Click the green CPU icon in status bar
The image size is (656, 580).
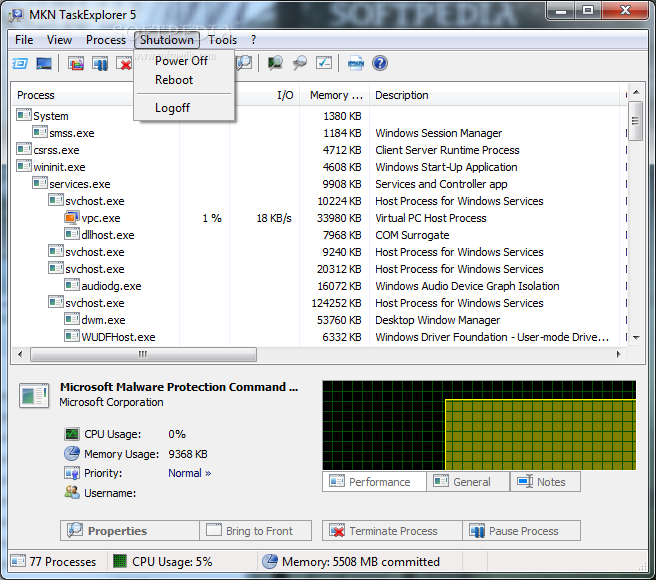point(120,562)
